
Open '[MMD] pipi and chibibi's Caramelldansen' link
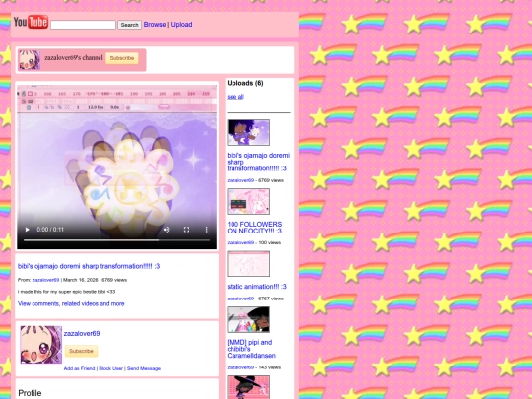coord(251,349)
